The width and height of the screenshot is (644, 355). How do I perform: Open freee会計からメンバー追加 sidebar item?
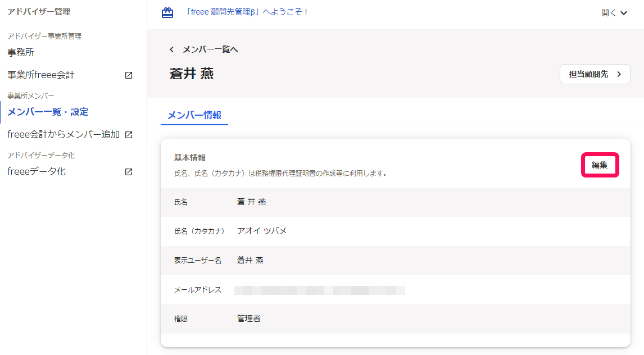click(64, 135)
